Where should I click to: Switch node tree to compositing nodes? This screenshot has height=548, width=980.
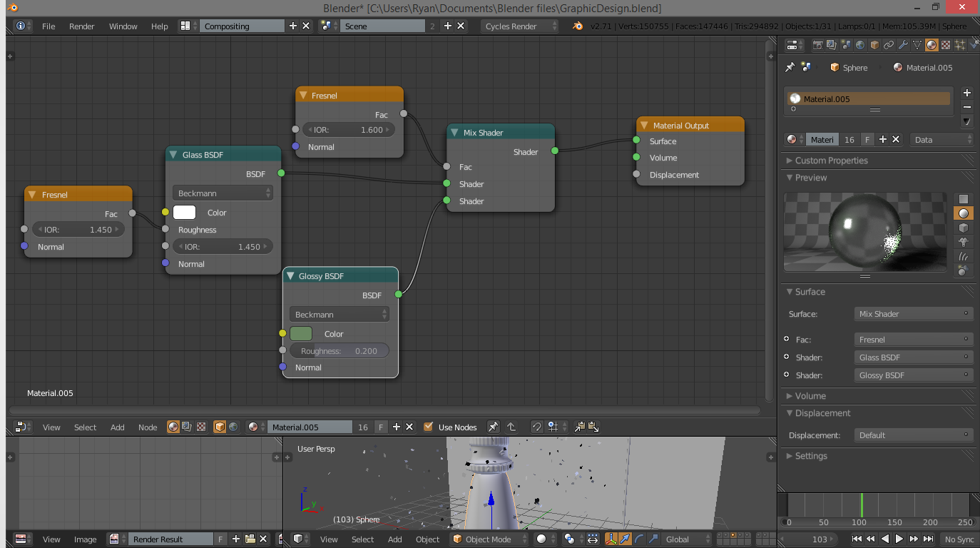coord(186,427)
